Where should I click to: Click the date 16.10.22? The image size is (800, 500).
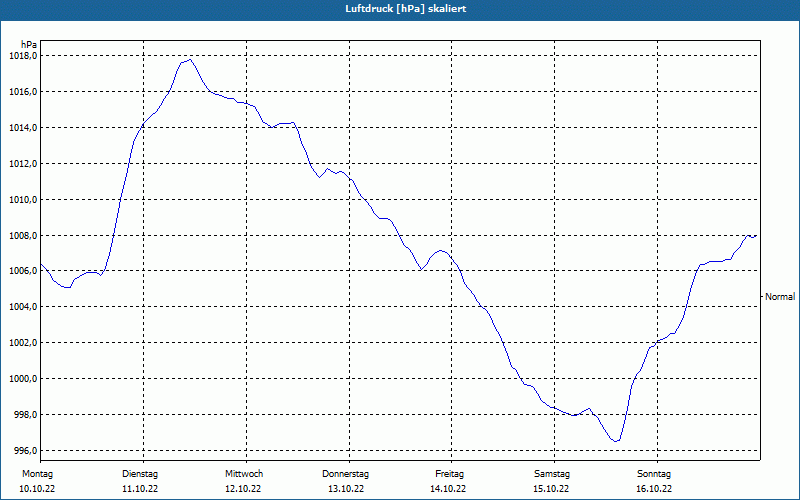(654, 489)
